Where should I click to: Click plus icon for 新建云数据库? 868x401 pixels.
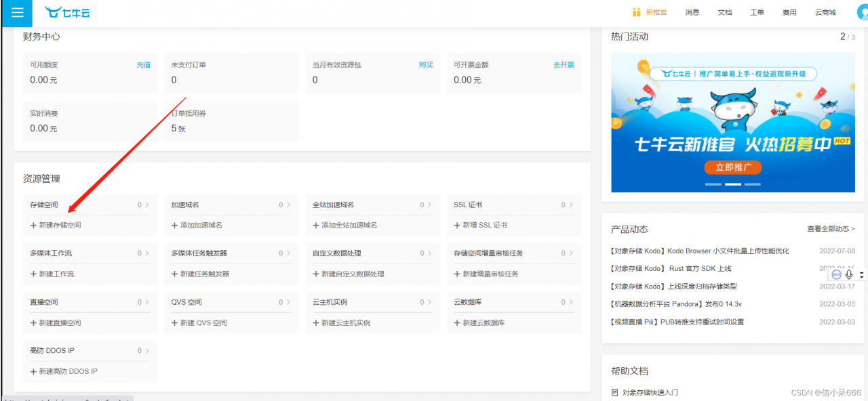457,322
